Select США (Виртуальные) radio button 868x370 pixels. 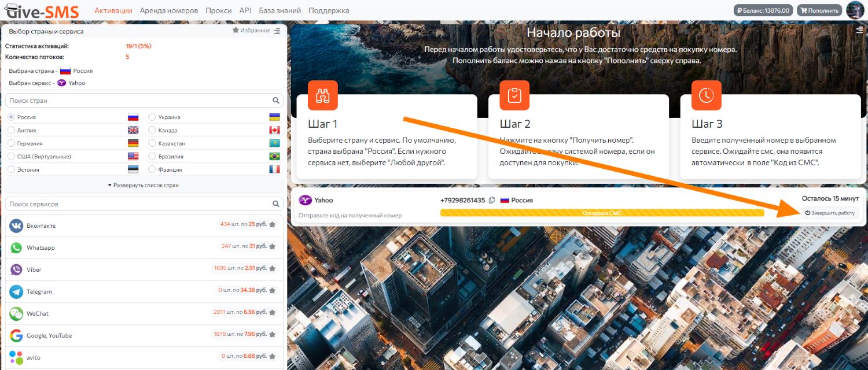coord(12,157)
